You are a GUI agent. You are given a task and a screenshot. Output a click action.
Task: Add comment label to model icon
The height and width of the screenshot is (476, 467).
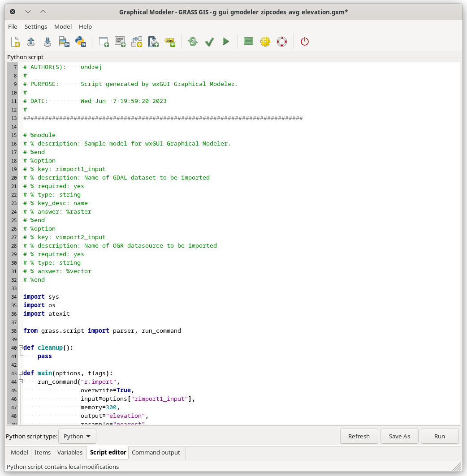(x=170, y=42)
